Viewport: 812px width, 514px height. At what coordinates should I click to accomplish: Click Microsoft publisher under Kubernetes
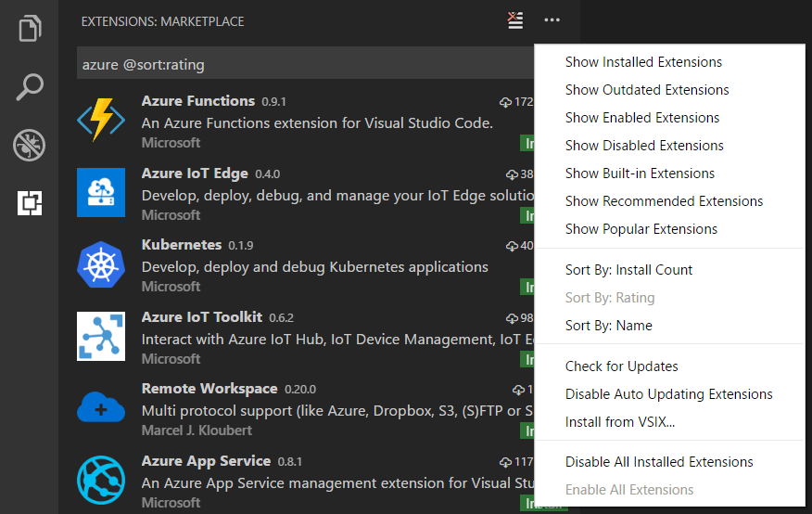(x=171, y=287)
